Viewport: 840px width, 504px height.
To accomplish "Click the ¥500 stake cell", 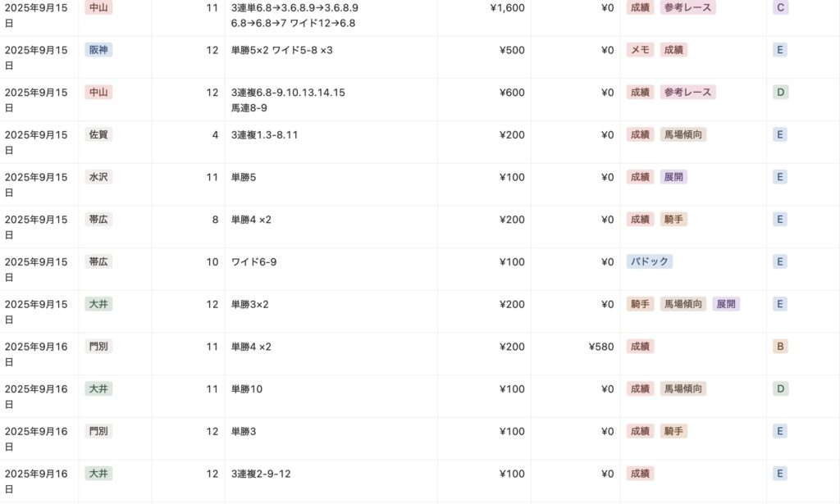I will click(x=512, y=50).
